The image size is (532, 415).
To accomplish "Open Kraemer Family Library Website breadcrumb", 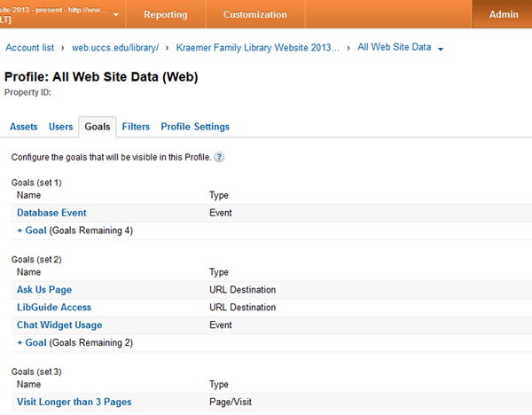I will click(257, 48).
